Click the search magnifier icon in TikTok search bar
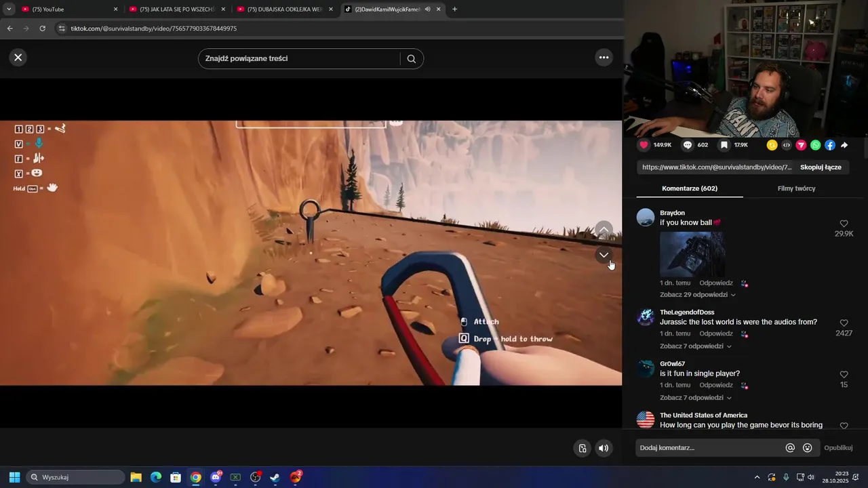Image resolution: width=868 pixels, height=488 pixels. click(x=411, y=58)
